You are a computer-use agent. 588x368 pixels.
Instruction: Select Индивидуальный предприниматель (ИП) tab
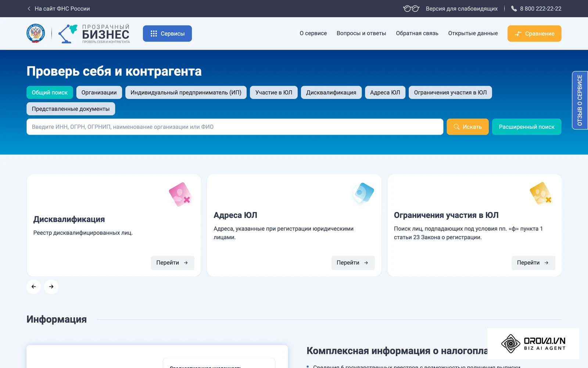(x=186, y=92)
